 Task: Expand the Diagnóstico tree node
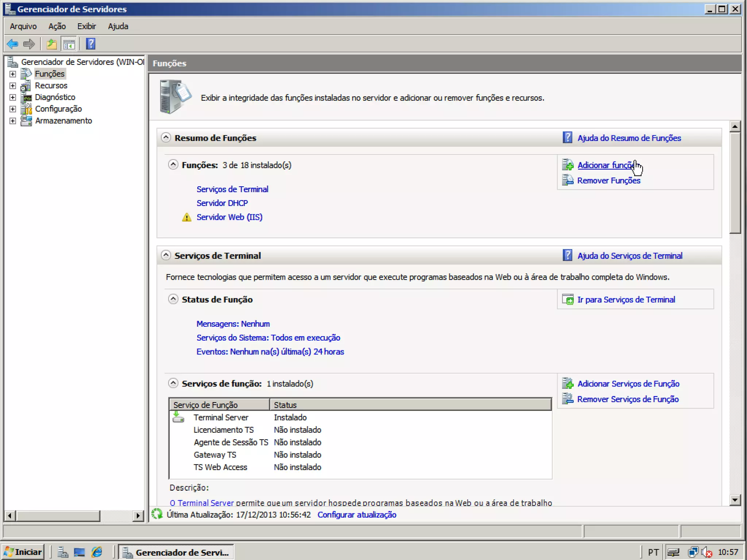click(x=13, y=97)
